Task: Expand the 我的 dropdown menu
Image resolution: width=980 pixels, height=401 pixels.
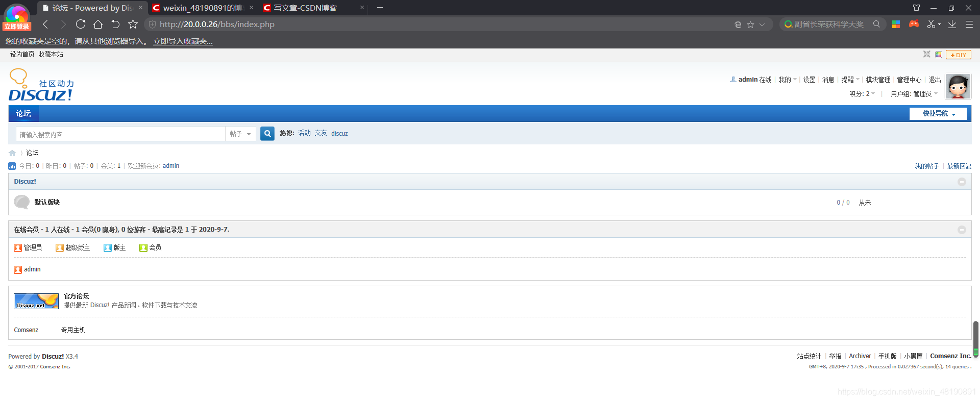Action: (x=788, y=80)
